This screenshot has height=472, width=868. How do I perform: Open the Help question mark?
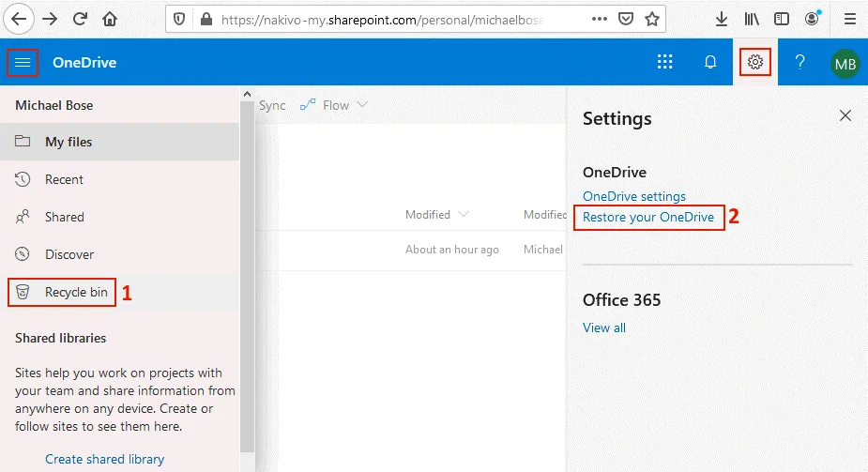pyautogui.click(x=799, y=63)
